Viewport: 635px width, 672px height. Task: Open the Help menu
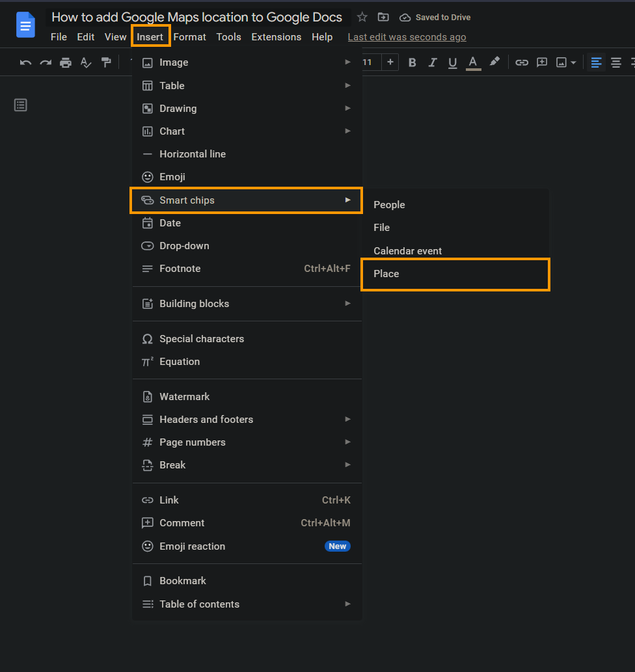322,37
